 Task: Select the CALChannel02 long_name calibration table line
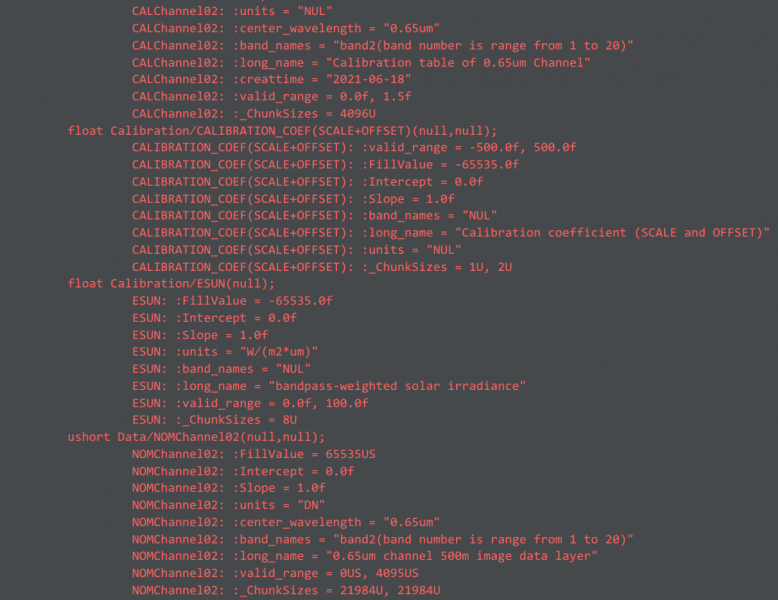coord(361,62)
